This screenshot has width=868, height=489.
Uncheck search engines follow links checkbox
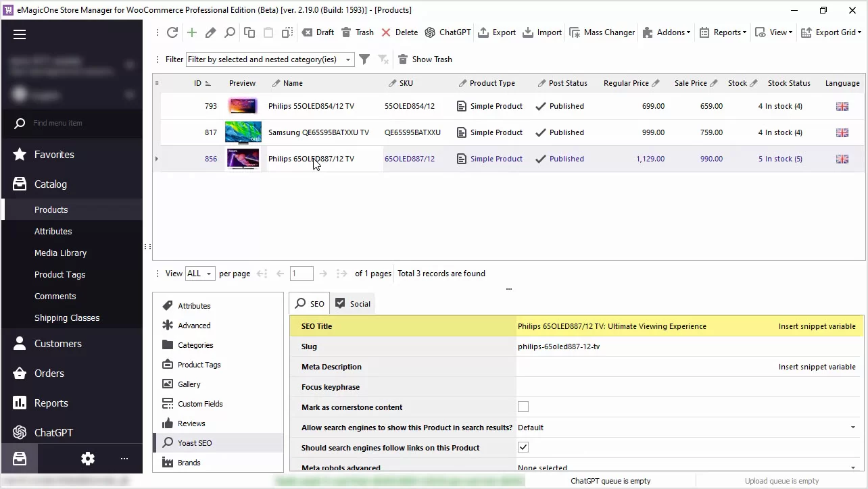pyautogui.click(x=523, y=447)
